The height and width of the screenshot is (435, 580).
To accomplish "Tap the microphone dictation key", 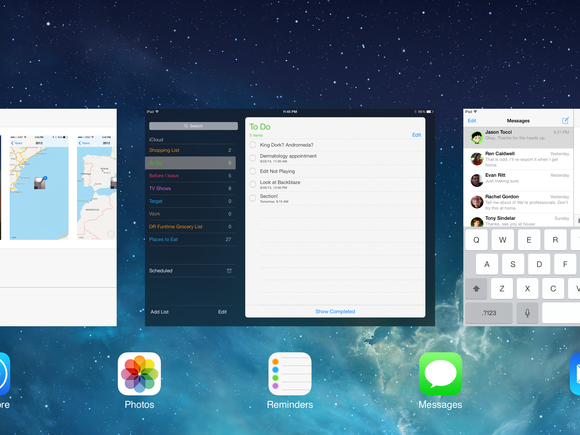I will pos(527,313).
